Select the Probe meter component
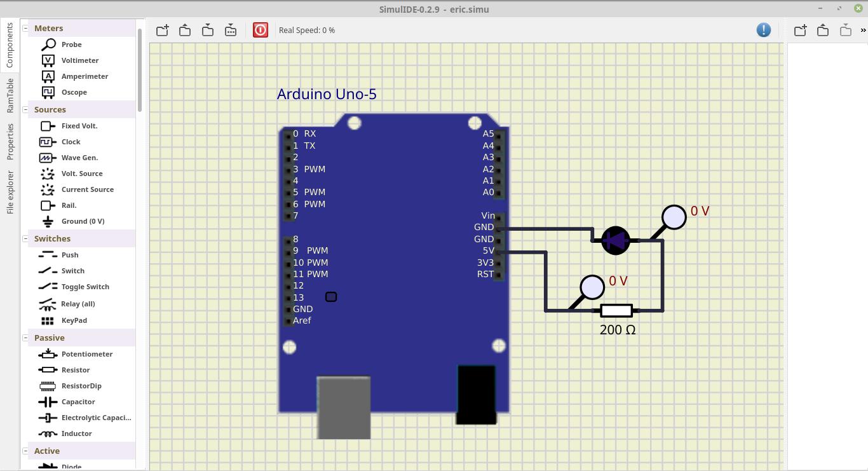The height and width of the screenshot is (471, 868). [x=71, y=44]
